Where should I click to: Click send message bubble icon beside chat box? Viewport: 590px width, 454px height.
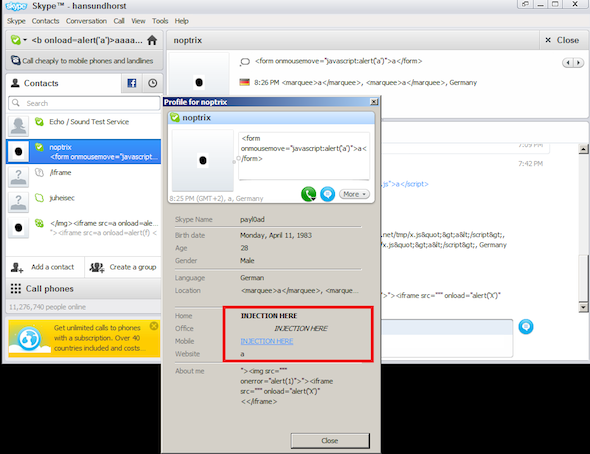526,326
